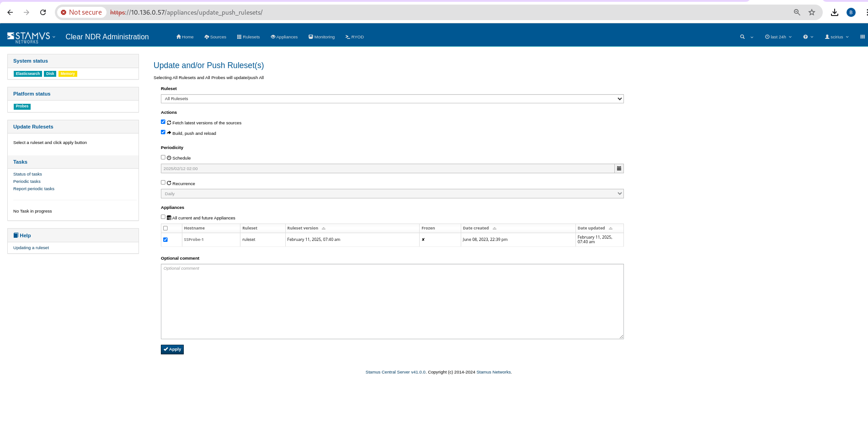Bookmark this page with star icon
Image resolution: width=868 pixels, height=427 pixels.
coord(811,12)
